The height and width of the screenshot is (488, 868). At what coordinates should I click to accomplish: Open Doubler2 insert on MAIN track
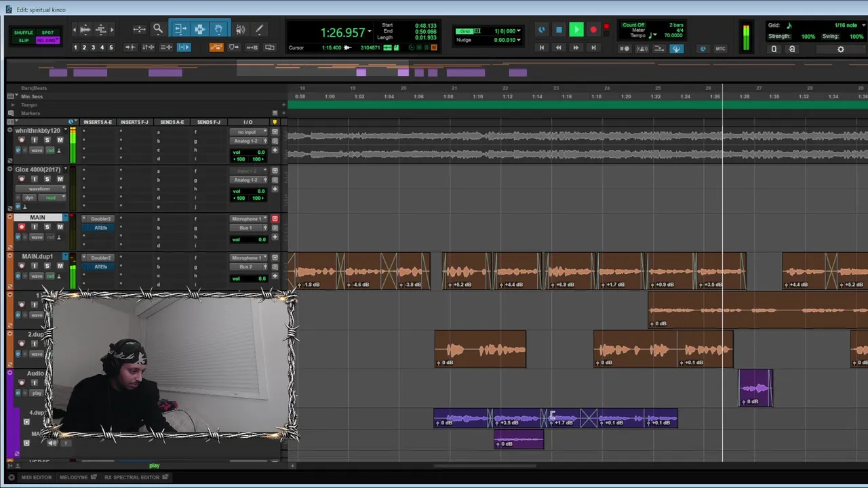pos(100,219)
